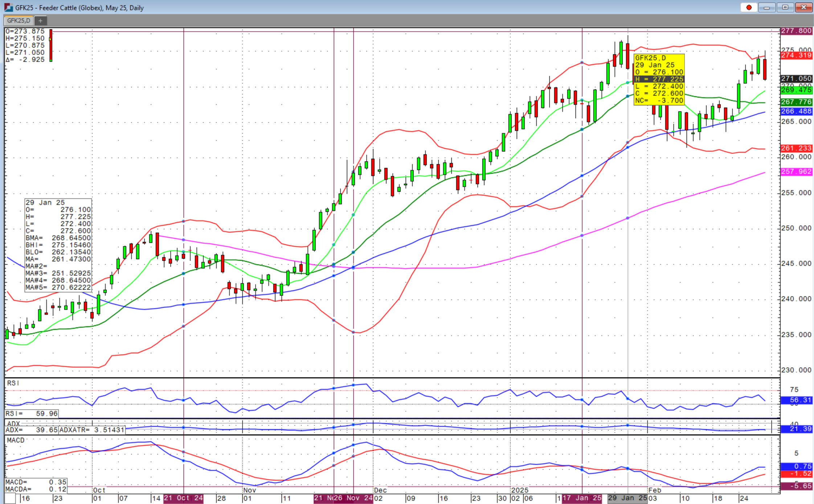The height and width of the screenshot is (504, 814).
Task: Select the GFK25,D chart tab
Action: [19, 21]
